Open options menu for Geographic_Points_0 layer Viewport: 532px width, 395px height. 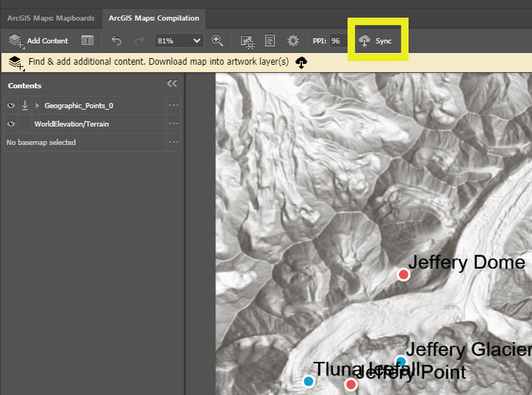coord(173,105)
